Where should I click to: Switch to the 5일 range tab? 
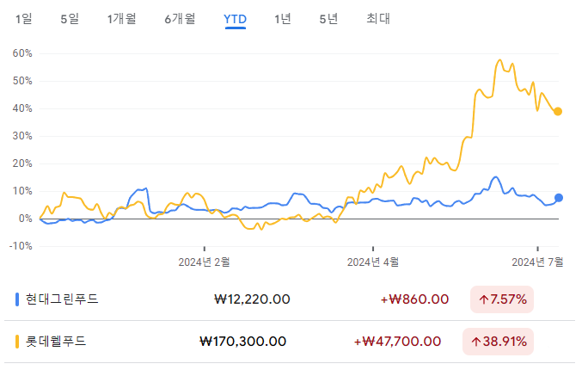(70, 19)
